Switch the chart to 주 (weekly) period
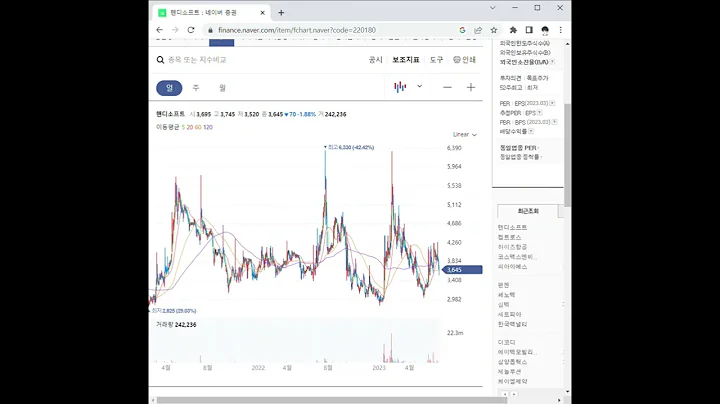This screenshot has width=720, height=404. click(196, 88)
